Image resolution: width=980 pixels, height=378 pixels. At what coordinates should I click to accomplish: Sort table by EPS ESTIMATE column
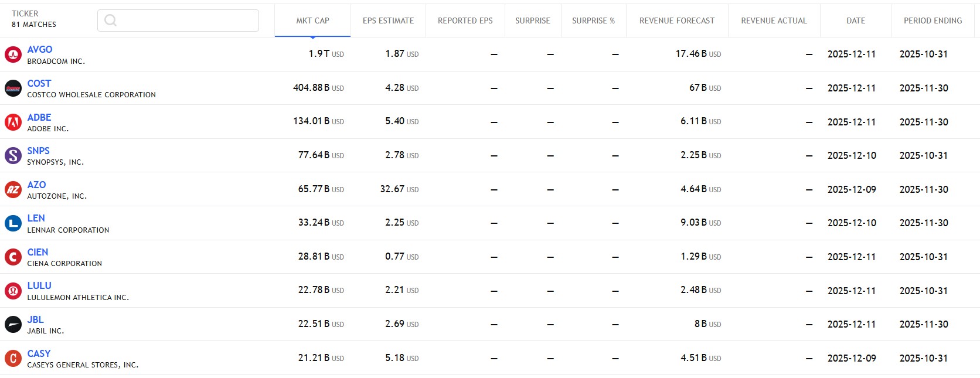tap(388, 21)
